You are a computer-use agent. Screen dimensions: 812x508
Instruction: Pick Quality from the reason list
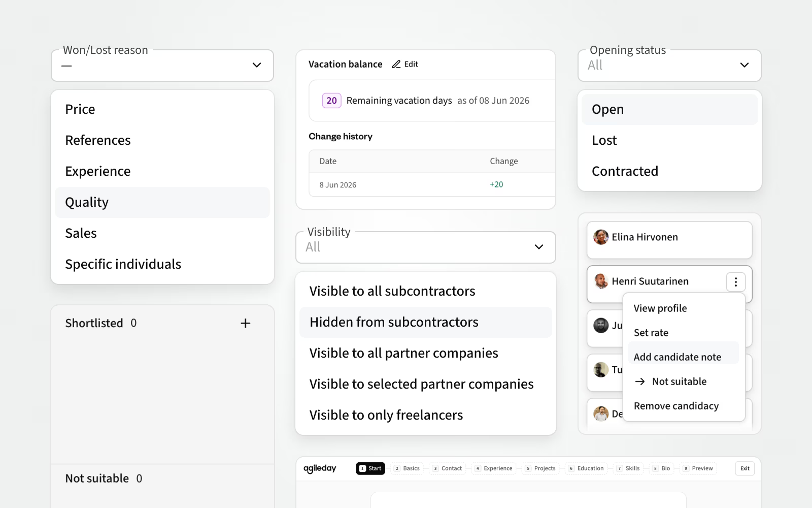point(162,202)
